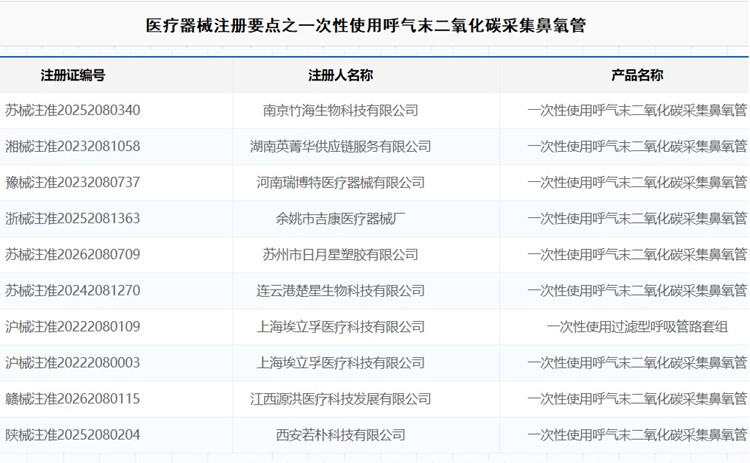The image size is (750, 463).
Task: Click registrant 河南瑞博特医疗器械有限公司
Action: pos(340,182)
